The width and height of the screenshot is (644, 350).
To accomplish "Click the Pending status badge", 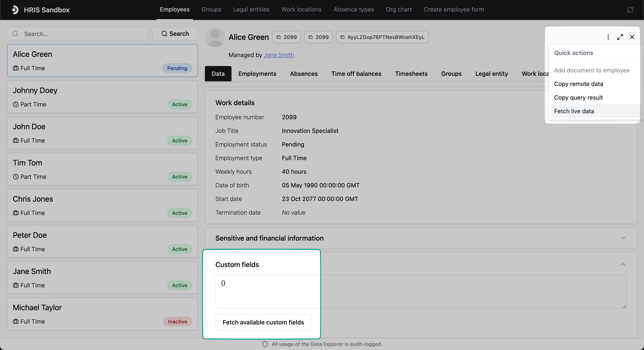I will [177, 68].
